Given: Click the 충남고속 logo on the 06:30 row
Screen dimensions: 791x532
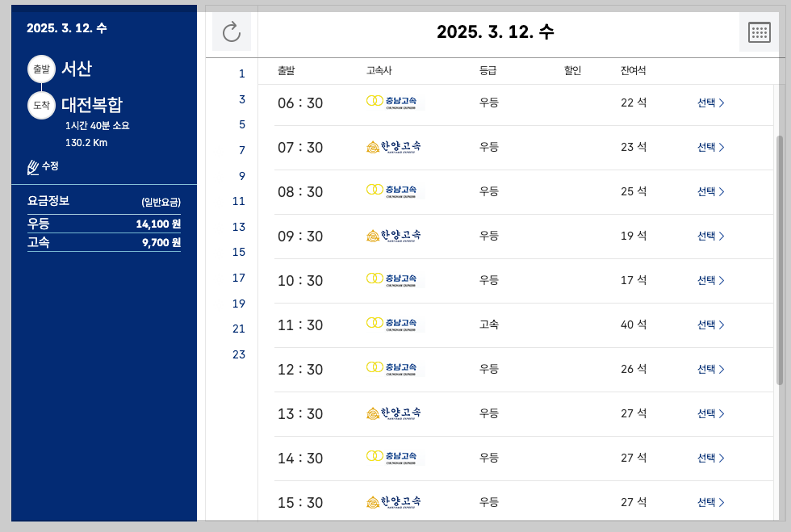Looking at the screenshot, I should (393, 103).
